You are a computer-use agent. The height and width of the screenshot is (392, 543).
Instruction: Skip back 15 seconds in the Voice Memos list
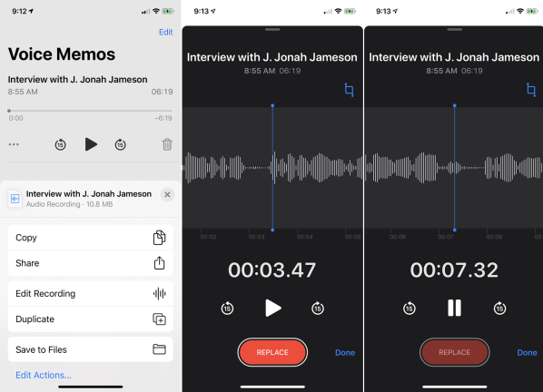(x=60, y=144)
